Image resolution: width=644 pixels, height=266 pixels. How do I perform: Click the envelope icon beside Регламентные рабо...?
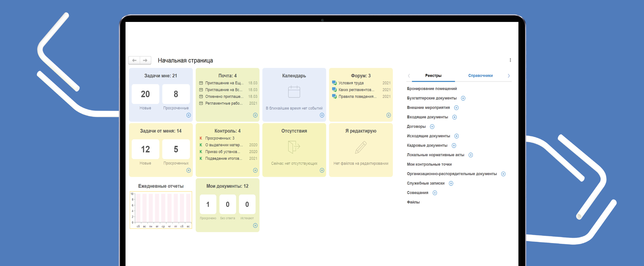point(202,103)
